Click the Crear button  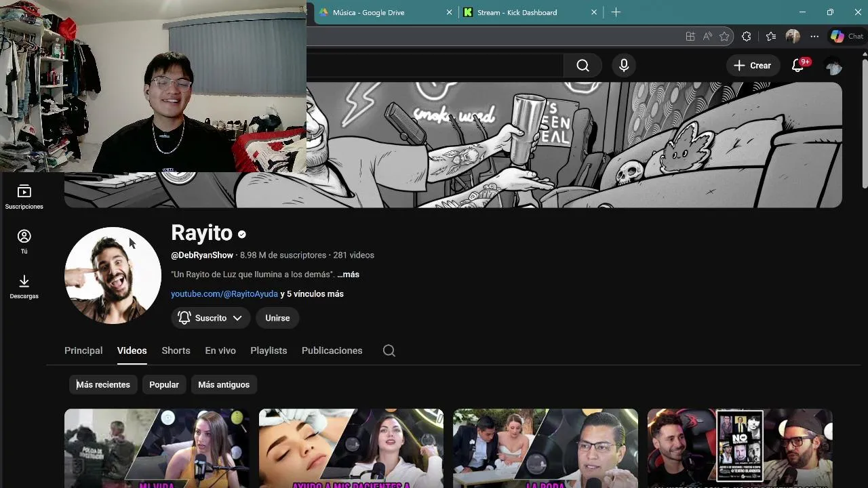(752, 66)
